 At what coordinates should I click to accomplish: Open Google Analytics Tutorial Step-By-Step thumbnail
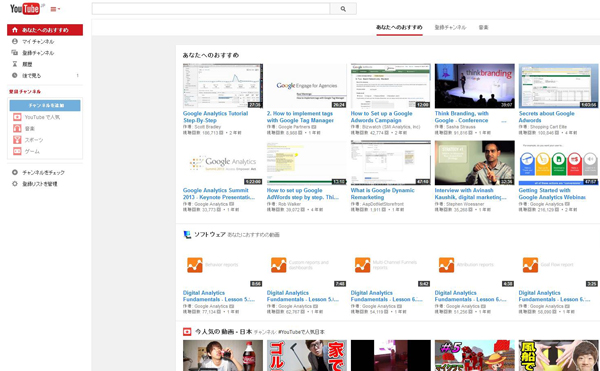223,86
